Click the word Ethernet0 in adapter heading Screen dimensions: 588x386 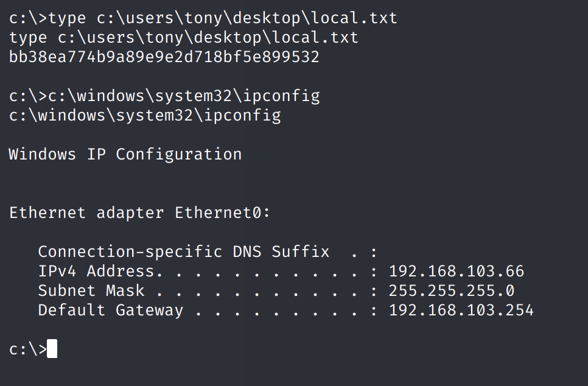tap(217, 213)
